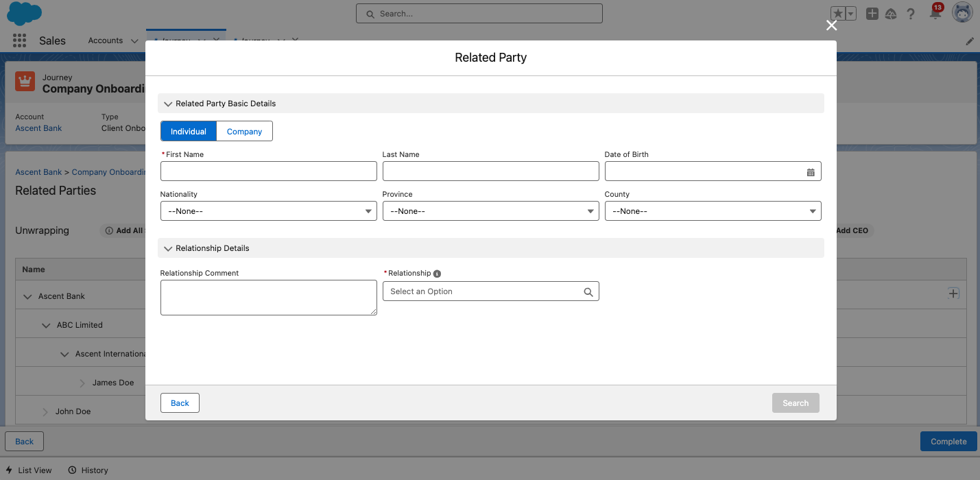The width and height of the screenshot is (980, 480).
Task: Open the notifications bell icon
Action: tap(935, 14)
